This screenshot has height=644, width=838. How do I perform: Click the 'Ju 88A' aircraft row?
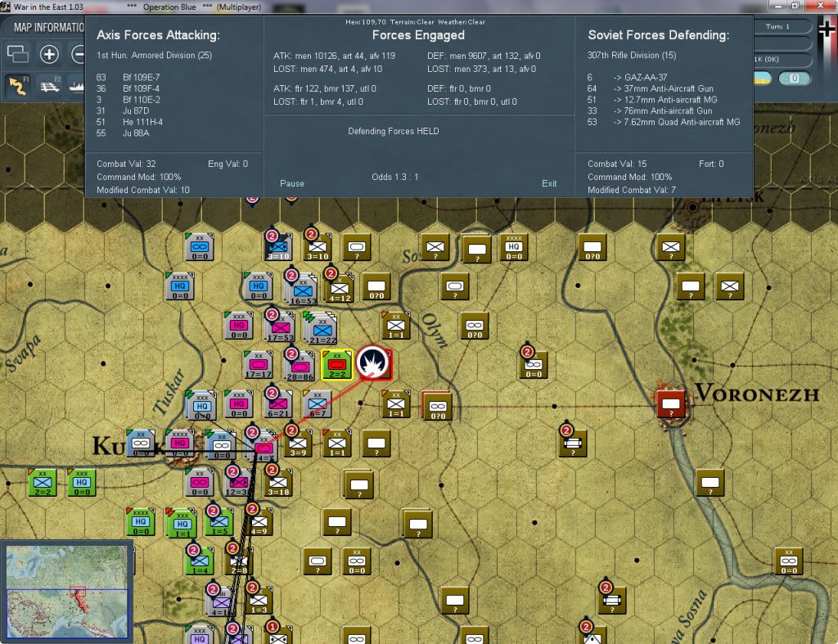click(123, 133)
